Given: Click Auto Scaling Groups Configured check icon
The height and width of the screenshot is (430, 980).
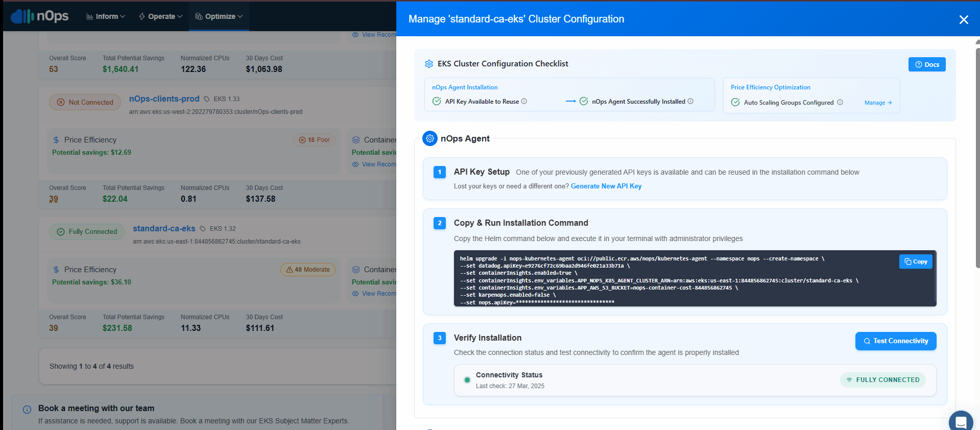Looking at the screenshot, I should 735,102.
